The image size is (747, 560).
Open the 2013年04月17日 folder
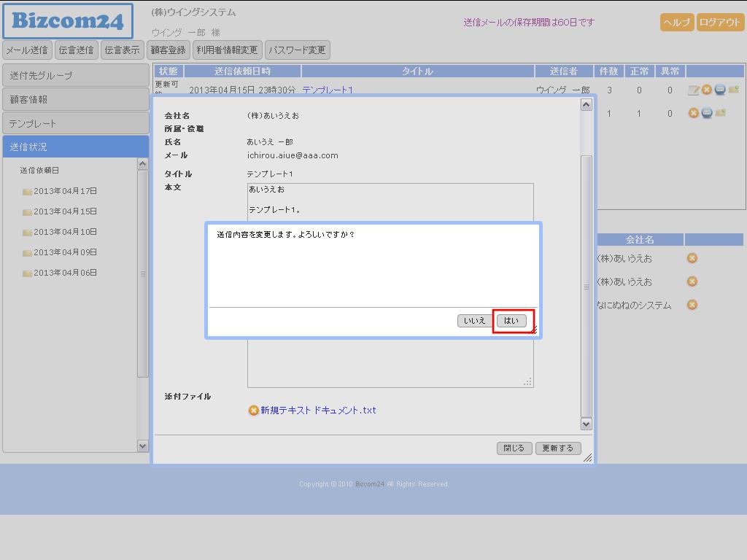(x=65, y=191)
